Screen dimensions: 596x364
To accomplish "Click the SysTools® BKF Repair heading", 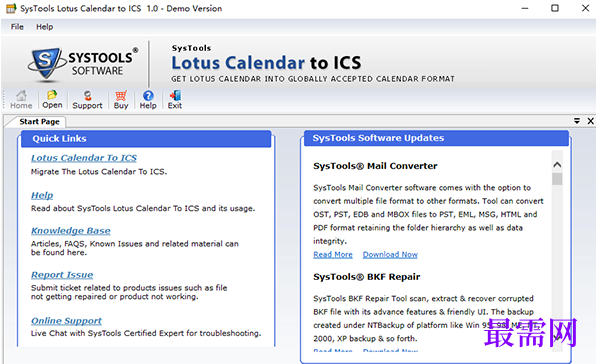I will [366, 277].
